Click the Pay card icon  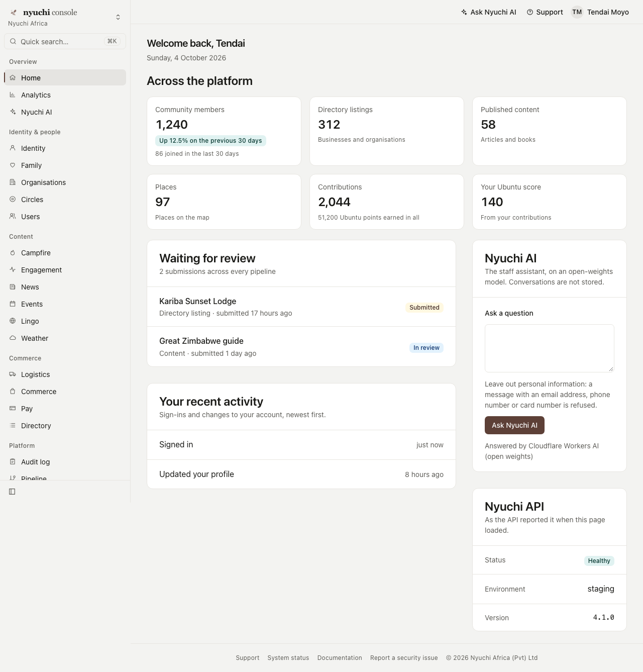(x=13, y=409)
